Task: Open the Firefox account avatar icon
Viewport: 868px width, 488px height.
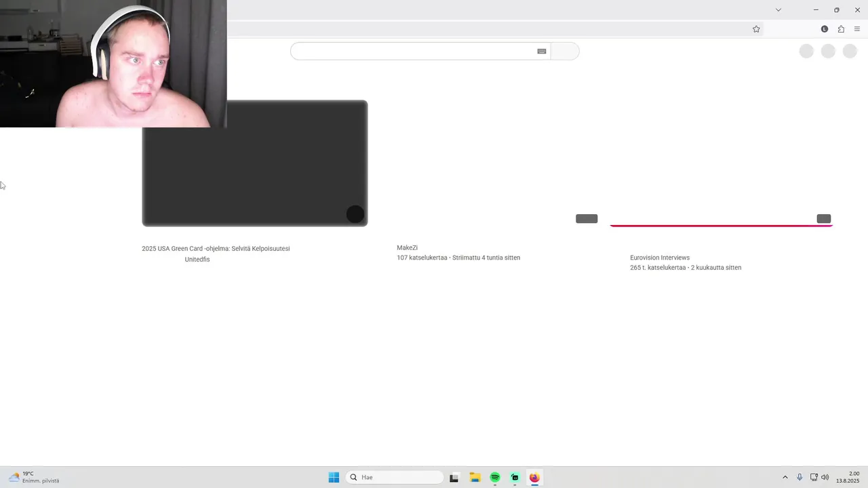Action: 825,29
